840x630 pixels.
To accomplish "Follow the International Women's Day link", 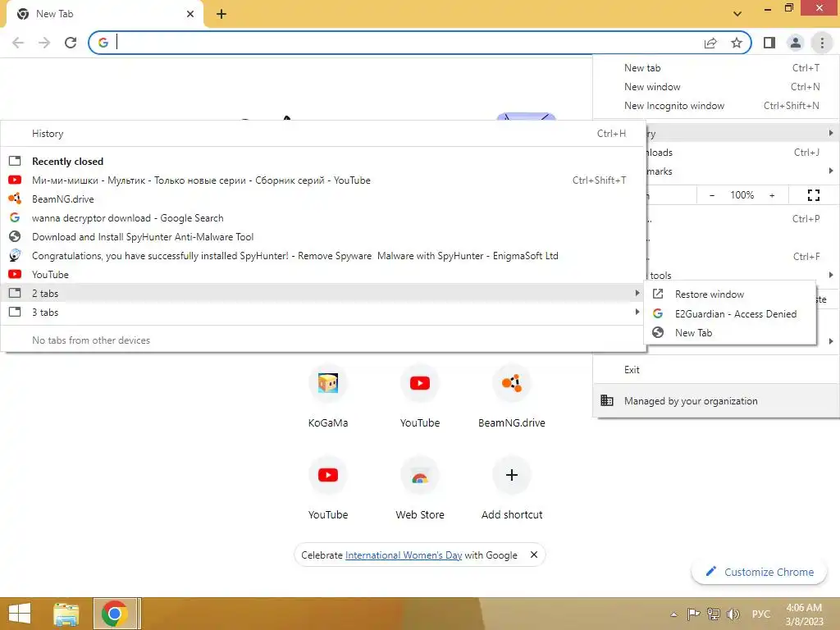I will pos(404,555).
